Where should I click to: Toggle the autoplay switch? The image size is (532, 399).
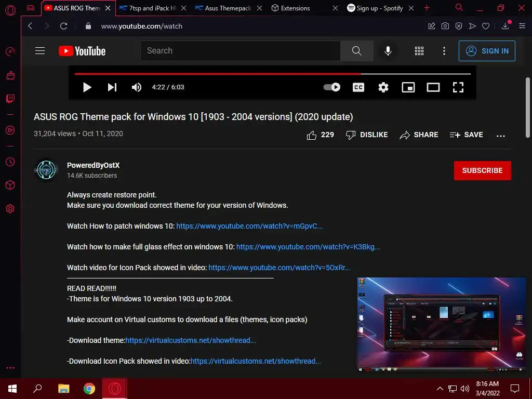click(x=331, y=87)
